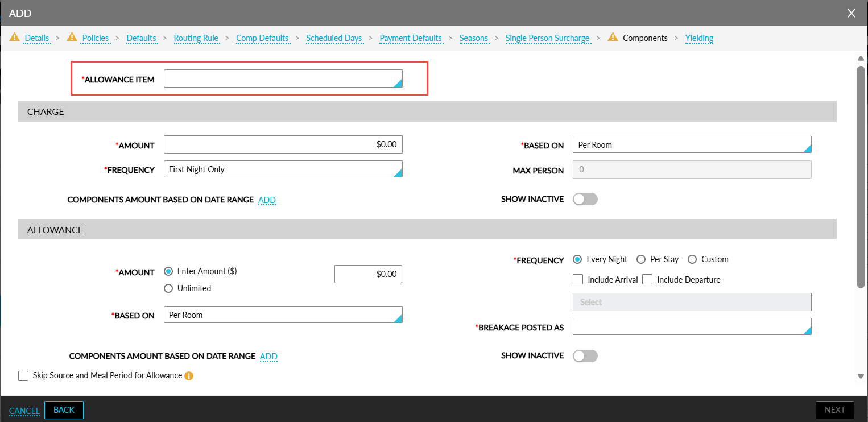Click the BACK button

pyautogui.click(x=64, y=410)
